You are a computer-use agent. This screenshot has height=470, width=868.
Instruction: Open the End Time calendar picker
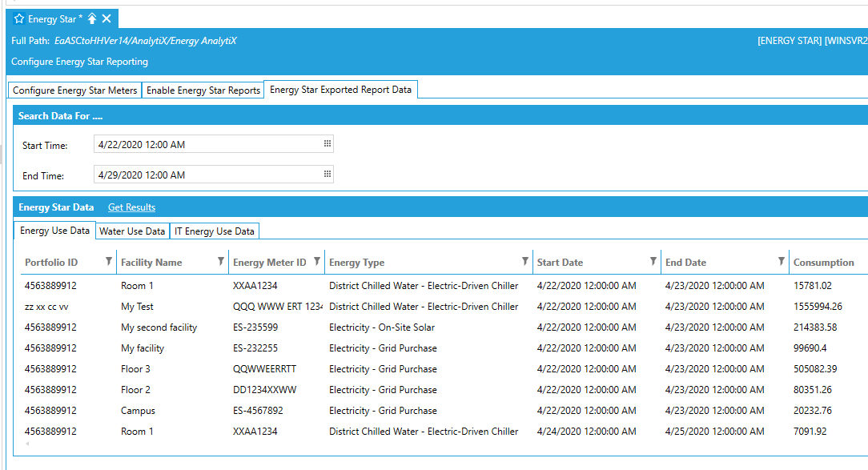[x=327, y=175]
